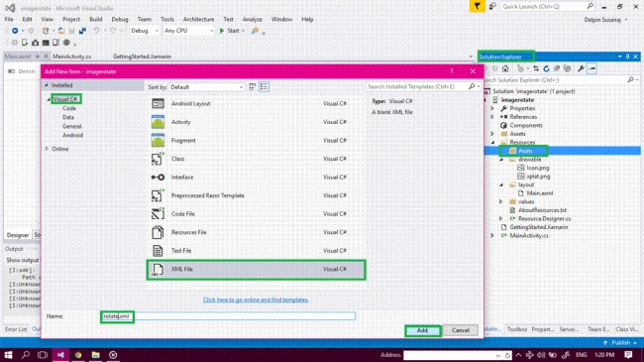This screenshot has width=644, height=362.
Task: Open the Error List tab
Action: [x=16, y=329]
